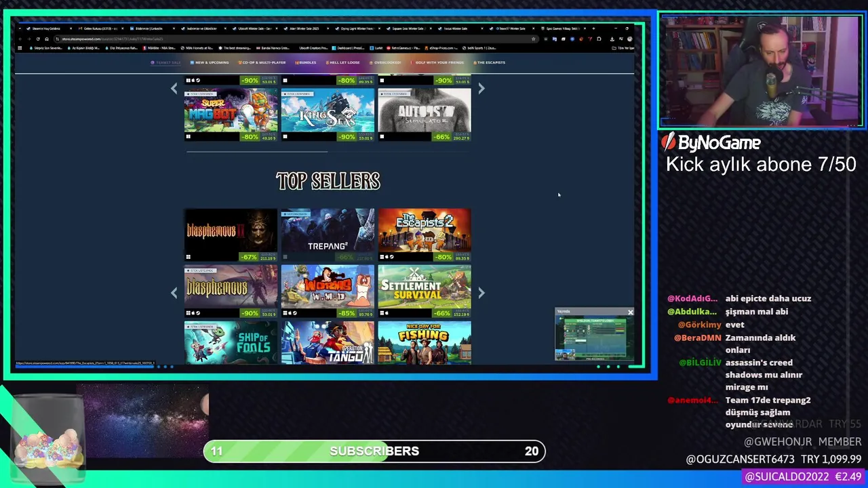Open the Settlement Survival game card

point(425,291)
